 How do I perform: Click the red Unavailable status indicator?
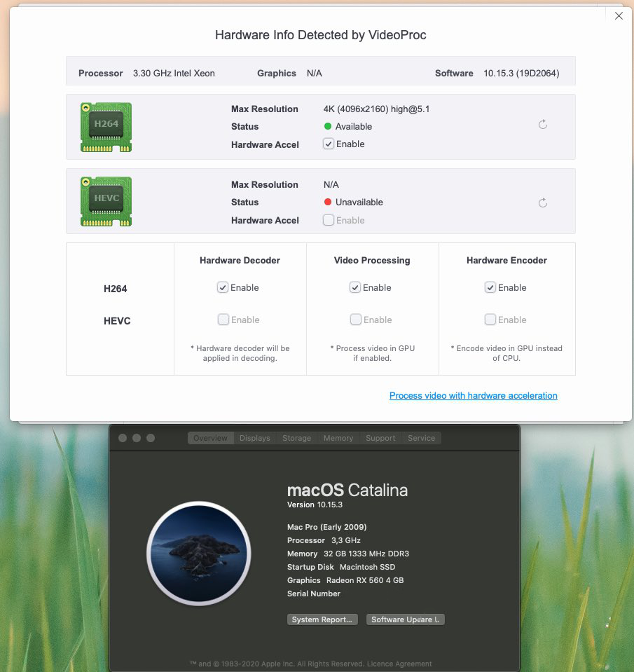[328, 202]
